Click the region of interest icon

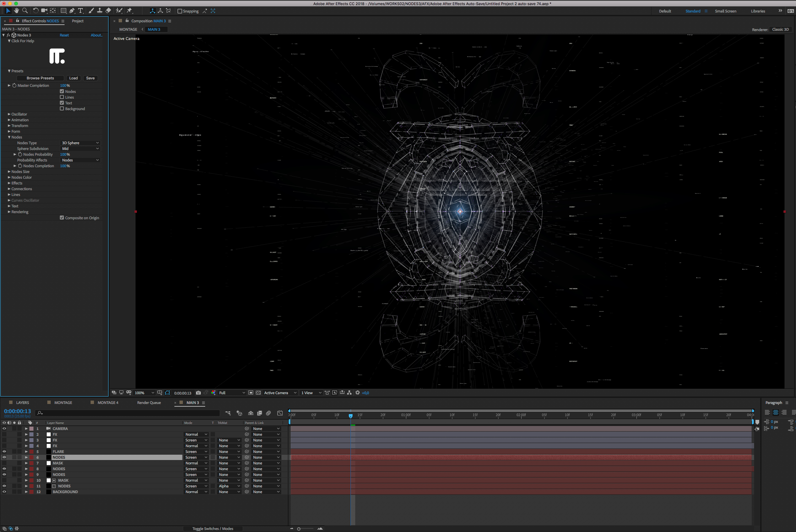click(x=251, y=392)
